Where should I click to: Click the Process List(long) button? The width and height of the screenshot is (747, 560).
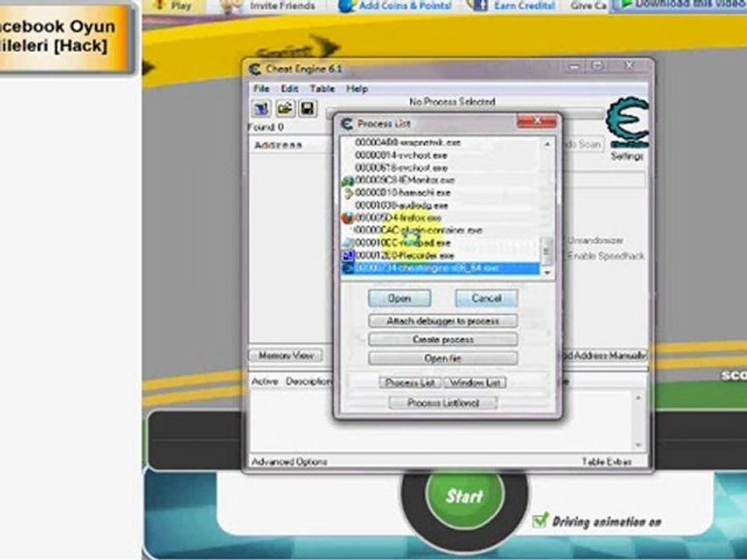click(x=443, y=403)
